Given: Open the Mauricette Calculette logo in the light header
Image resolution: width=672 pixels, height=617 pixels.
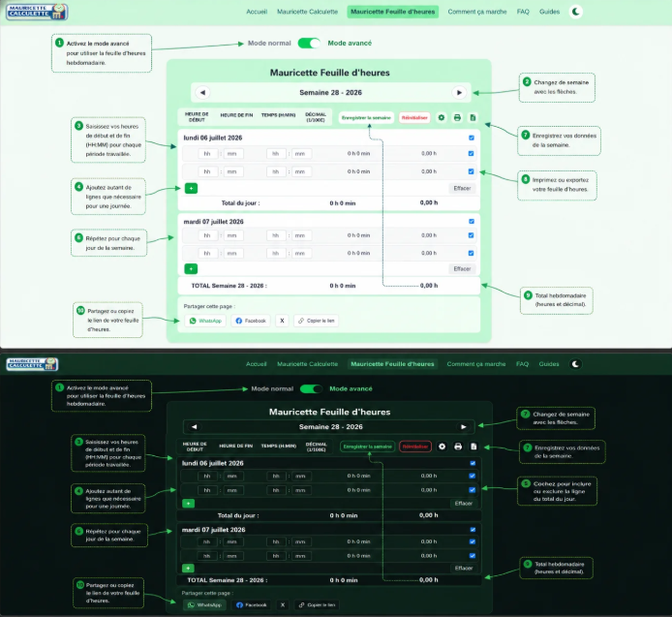Looking at the screenshot, I should [x=37, y=12].
